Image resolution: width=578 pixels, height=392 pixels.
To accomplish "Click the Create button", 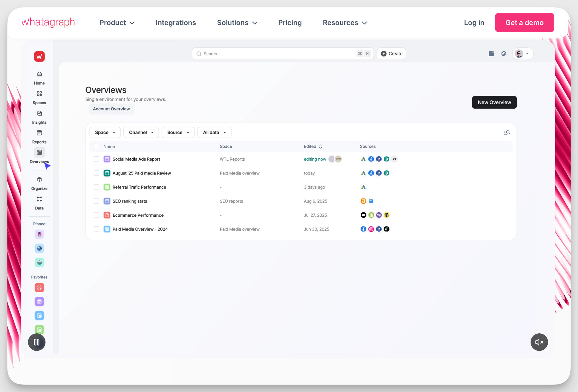I will [x=391, y=54].
